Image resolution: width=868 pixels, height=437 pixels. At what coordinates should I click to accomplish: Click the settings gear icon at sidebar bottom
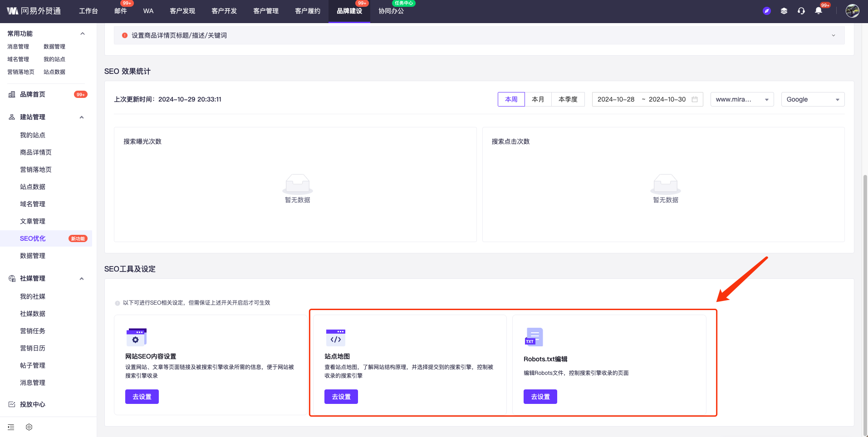29,427
